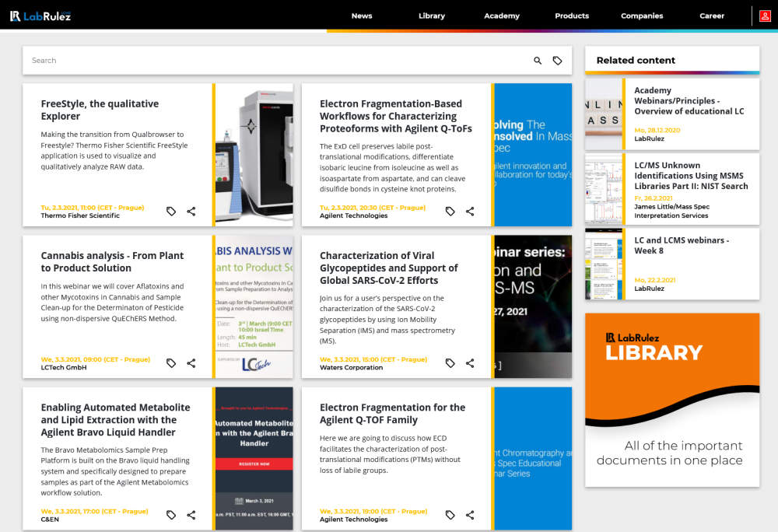This screenshot has width=778, height=532.
Task: Click the search magnifier icon
Action: pos(538,61)
